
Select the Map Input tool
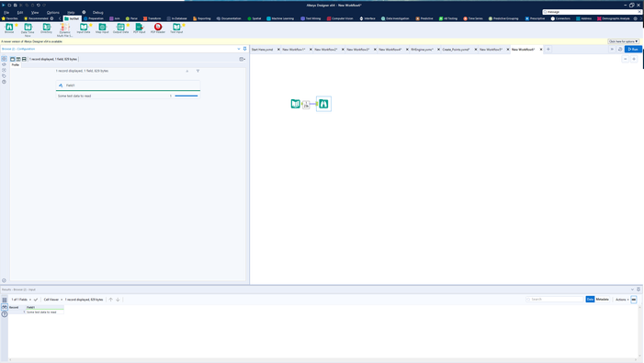pyautogui.click(x=102, y=28)
